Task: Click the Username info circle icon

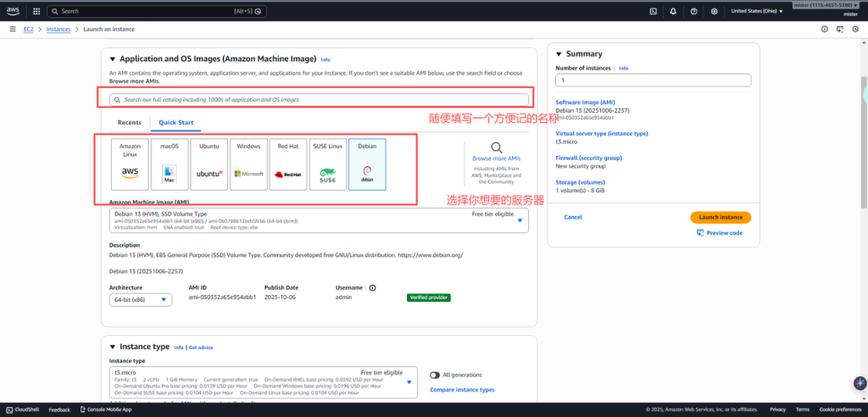Action: pos(373,288)
